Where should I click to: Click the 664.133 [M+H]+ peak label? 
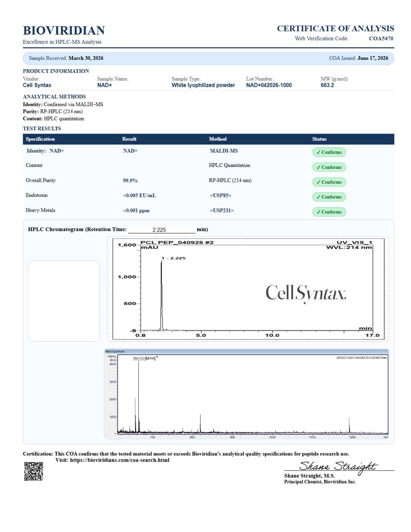pyautogui.click(x=146, y=358)
